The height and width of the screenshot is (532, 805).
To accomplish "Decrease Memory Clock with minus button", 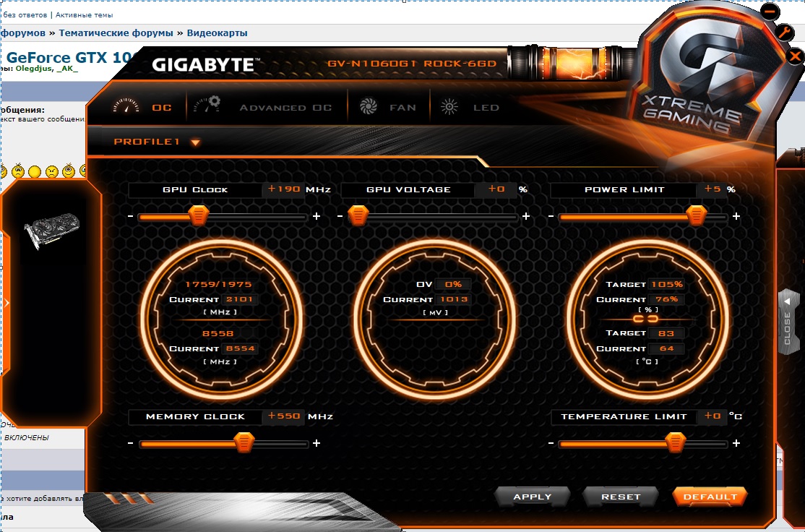I will tap(130, 443).
